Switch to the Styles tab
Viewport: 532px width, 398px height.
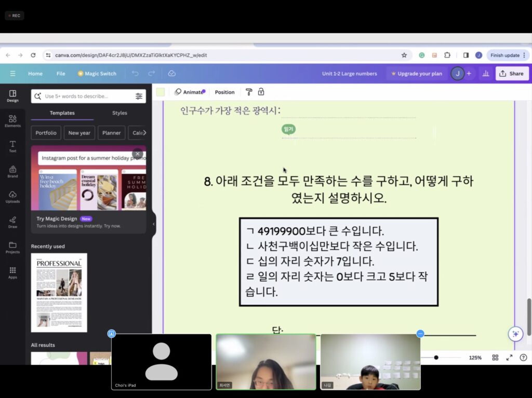(120, 113)
